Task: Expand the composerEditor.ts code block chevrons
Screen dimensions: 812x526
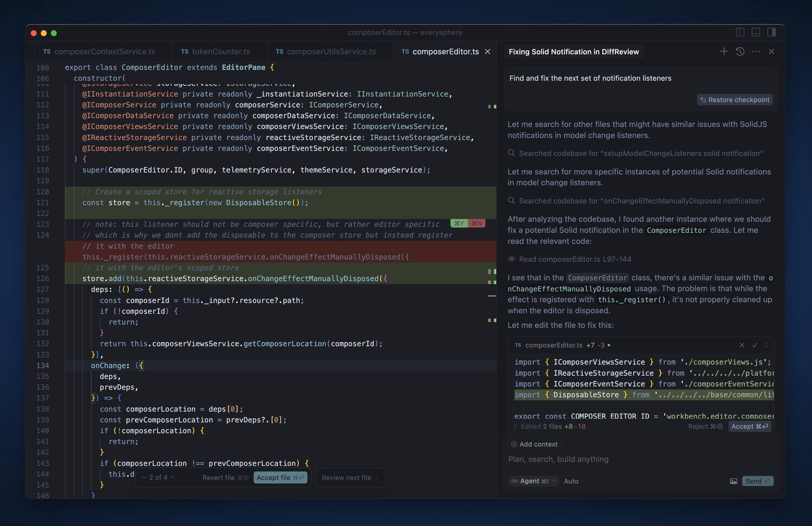Action: (x=766, y=345)
